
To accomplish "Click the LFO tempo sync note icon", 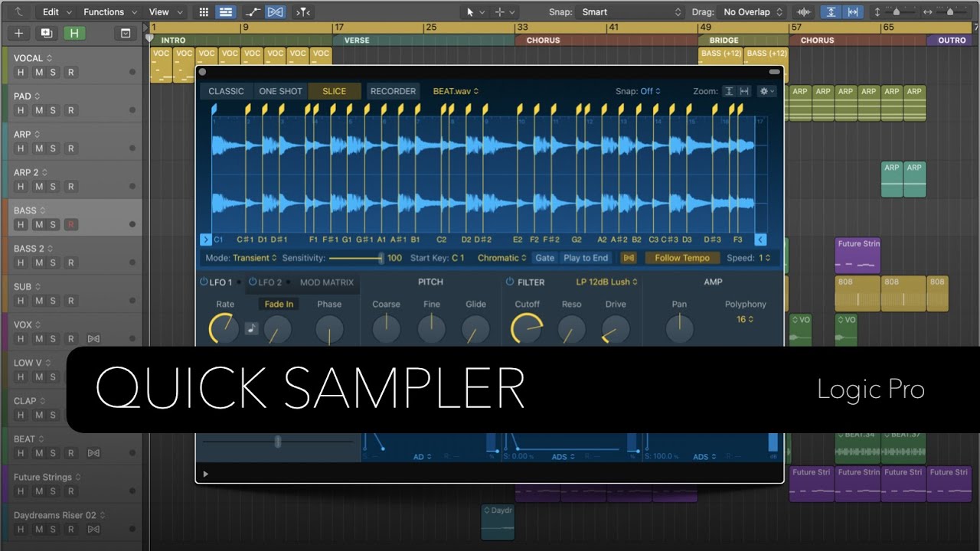I will click(x=252, y=329).
